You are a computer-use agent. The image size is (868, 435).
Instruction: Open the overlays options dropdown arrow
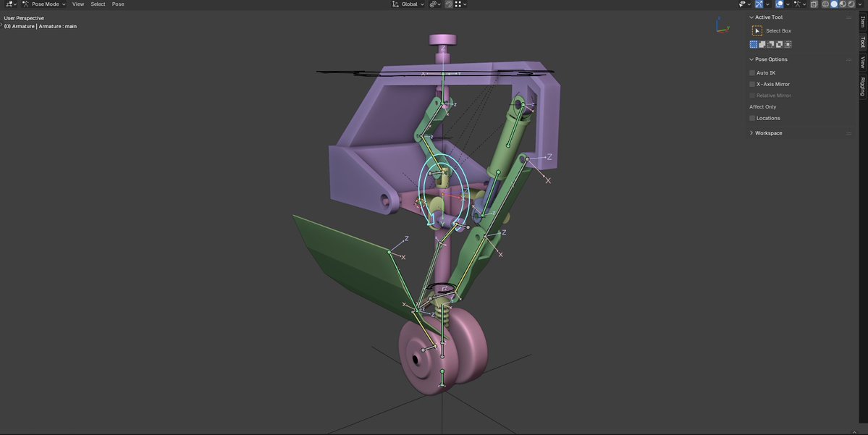(788, 4)
